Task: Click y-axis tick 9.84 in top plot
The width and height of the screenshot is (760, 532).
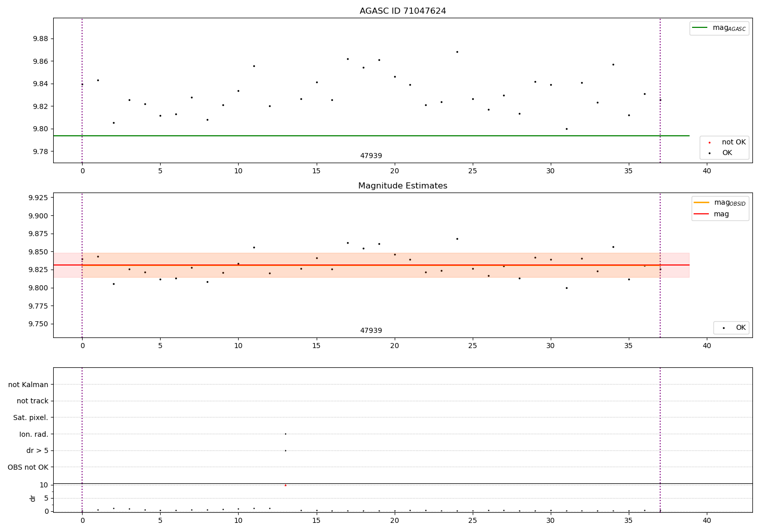Action: click(41, 84)
